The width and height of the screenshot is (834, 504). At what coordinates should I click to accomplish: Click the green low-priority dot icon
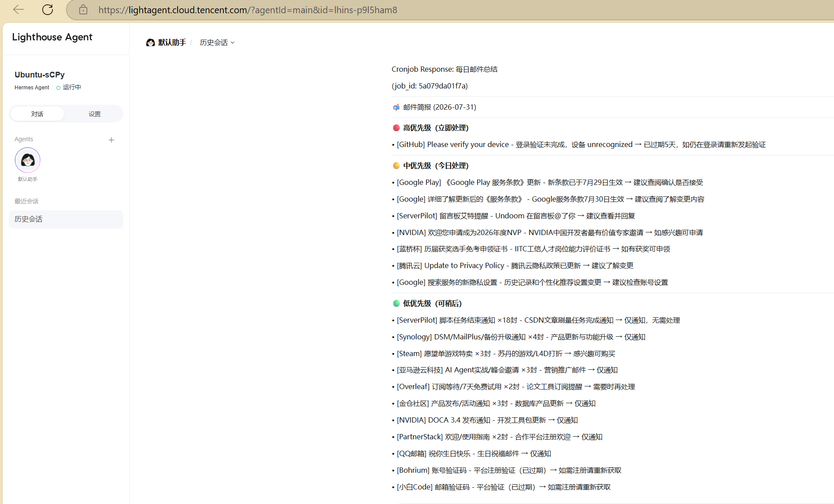(x=397, y=303)
